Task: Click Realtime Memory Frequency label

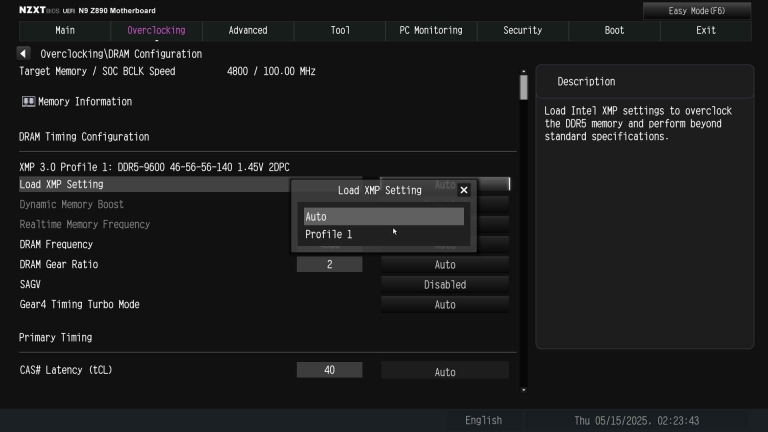Action: [85, 224]
